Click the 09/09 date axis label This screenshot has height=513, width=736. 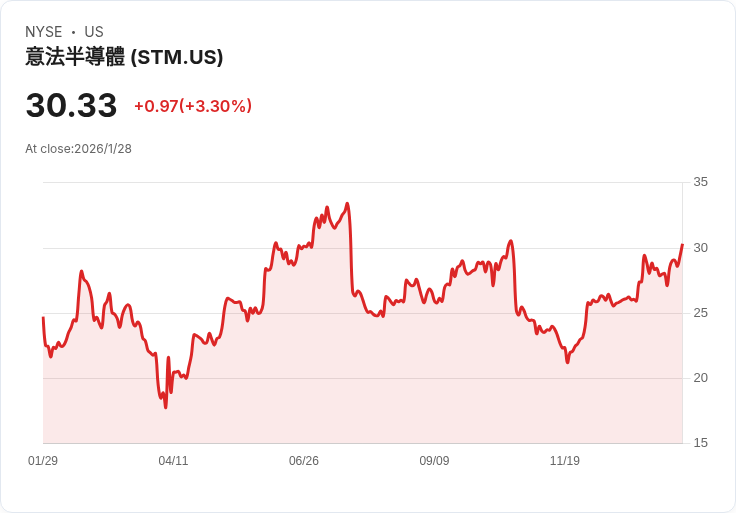tap(434, 461)
